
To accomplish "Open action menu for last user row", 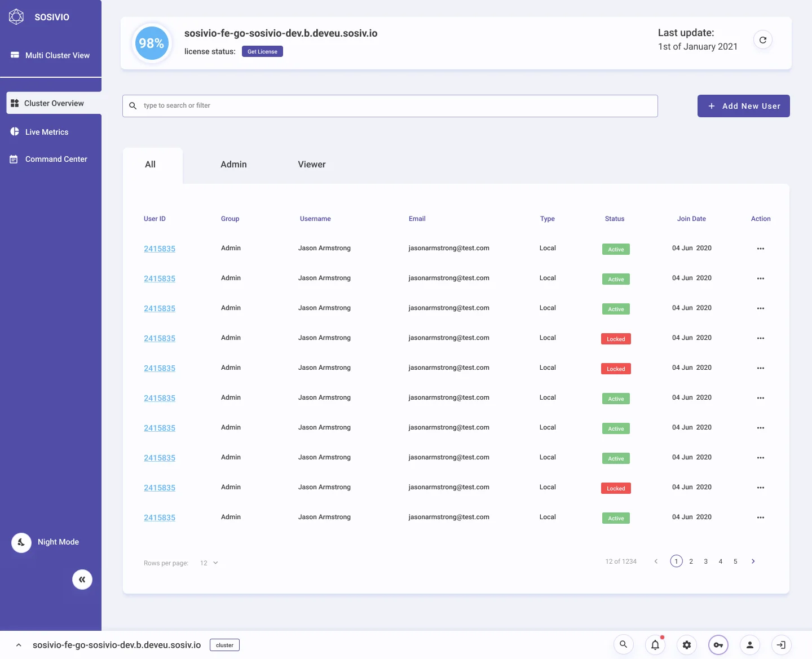I will pos(761,518).
